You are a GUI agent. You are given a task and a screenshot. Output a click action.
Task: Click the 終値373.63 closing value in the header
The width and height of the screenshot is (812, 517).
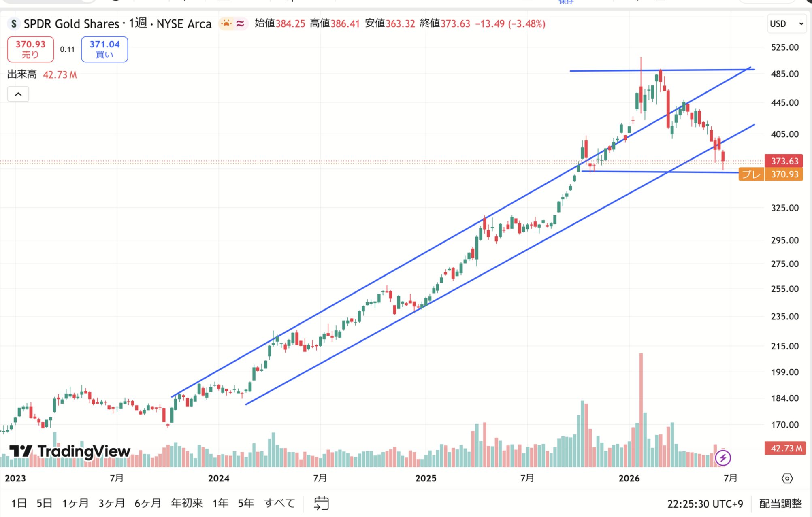pyautogui.click(x=445, y=23)
